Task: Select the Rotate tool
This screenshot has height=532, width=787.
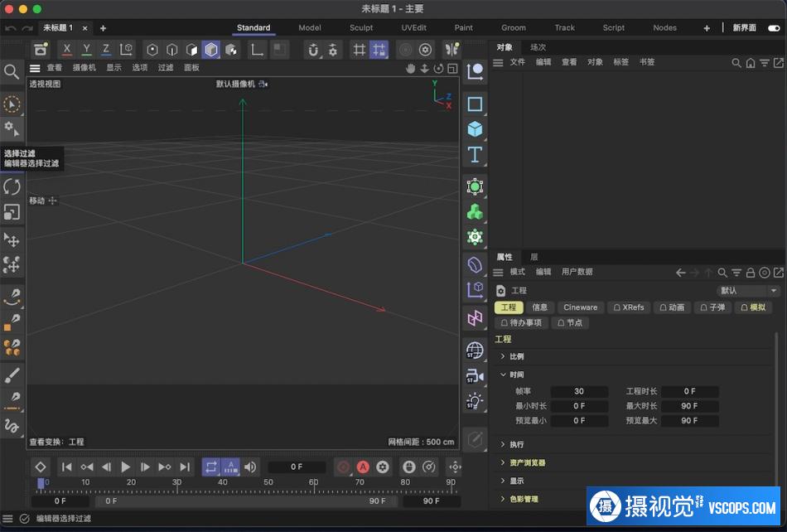Action: (x=12, y=187)
